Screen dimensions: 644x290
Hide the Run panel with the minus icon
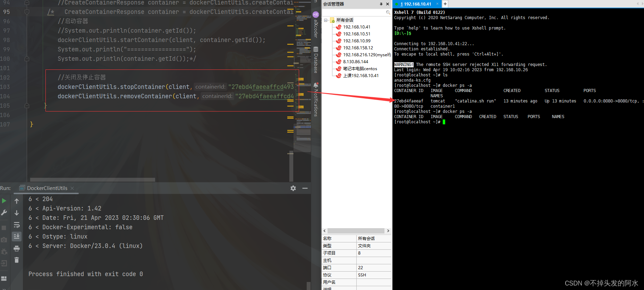[305, 188]
